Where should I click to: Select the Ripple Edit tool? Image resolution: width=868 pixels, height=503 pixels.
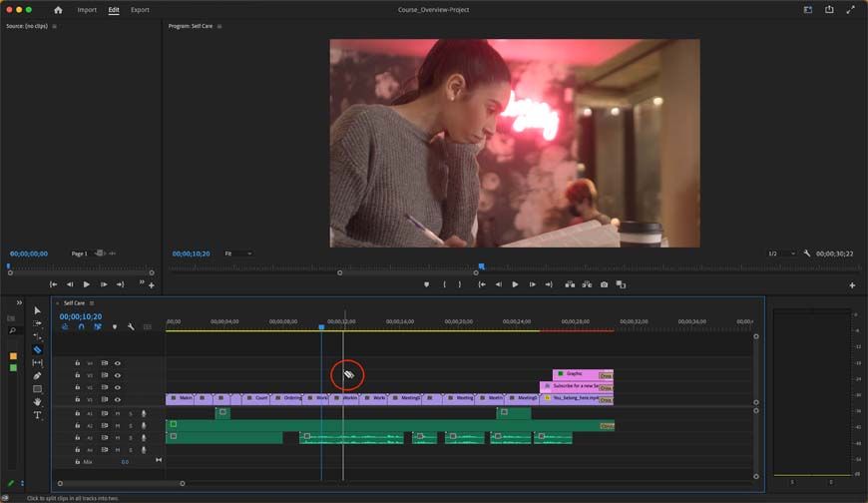pyautogui.click(x=37, y=336)
